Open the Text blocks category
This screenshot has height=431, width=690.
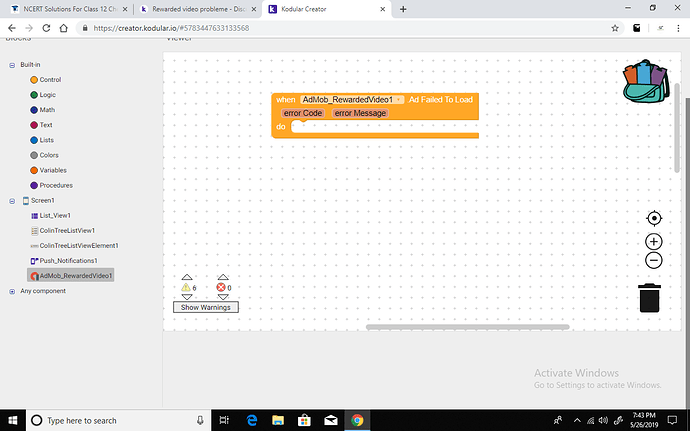coord(41,125)
